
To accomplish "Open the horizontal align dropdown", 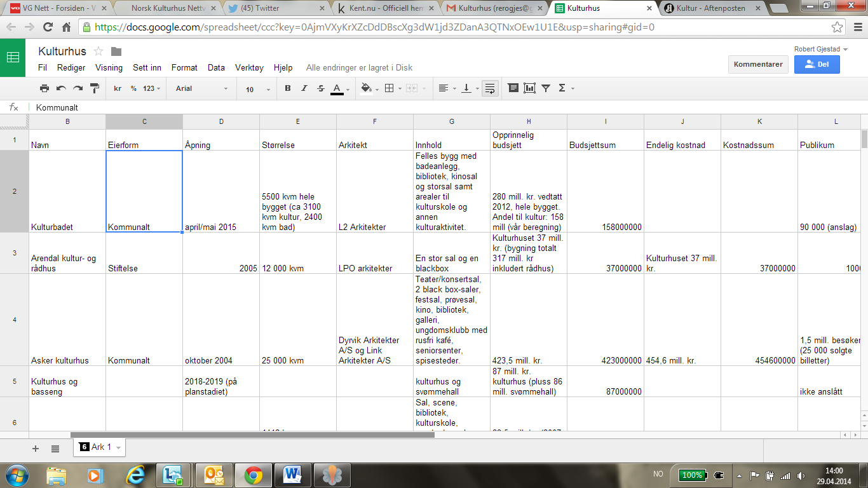I will click(447, 88).
